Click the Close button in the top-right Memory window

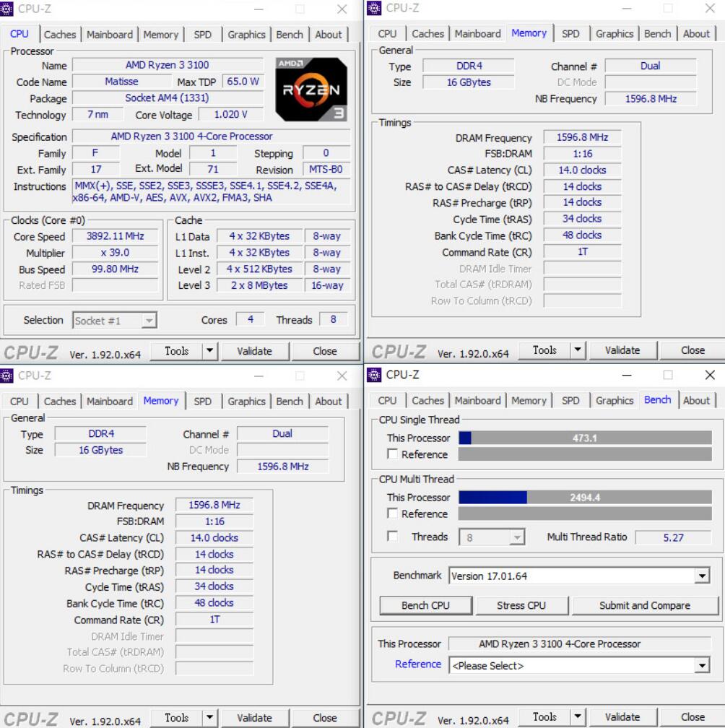click(693, 350)
